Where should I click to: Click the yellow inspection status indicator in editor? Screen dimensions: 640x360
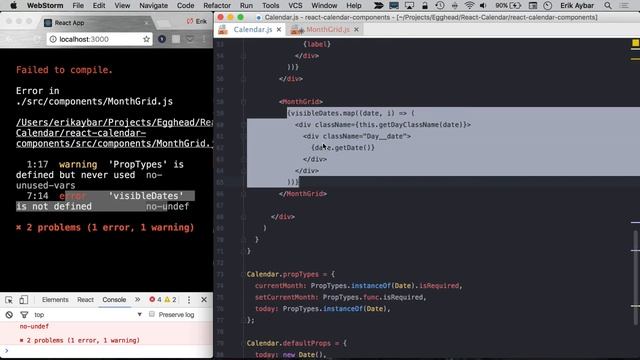point(636,42)
